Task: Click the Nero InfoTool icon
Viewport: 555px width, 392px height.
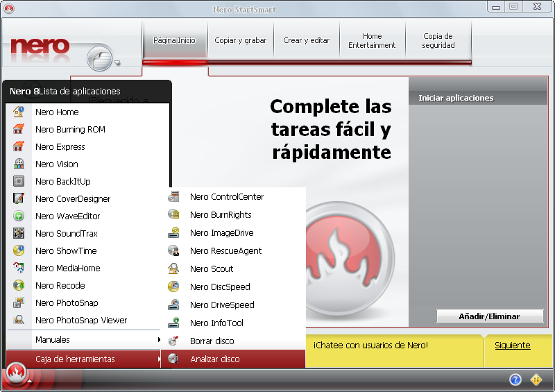Action: coord(173,323)
